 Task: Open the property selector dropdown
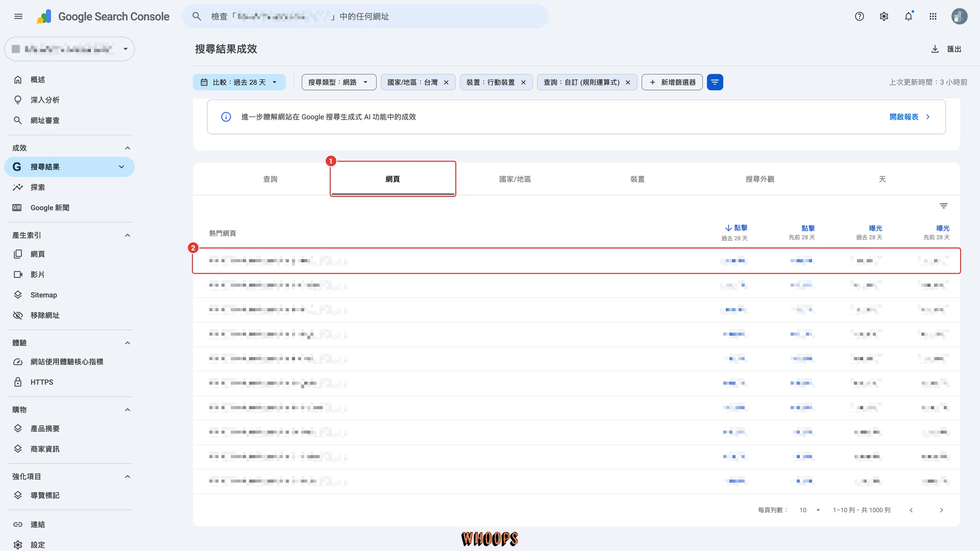coord(69,49)
